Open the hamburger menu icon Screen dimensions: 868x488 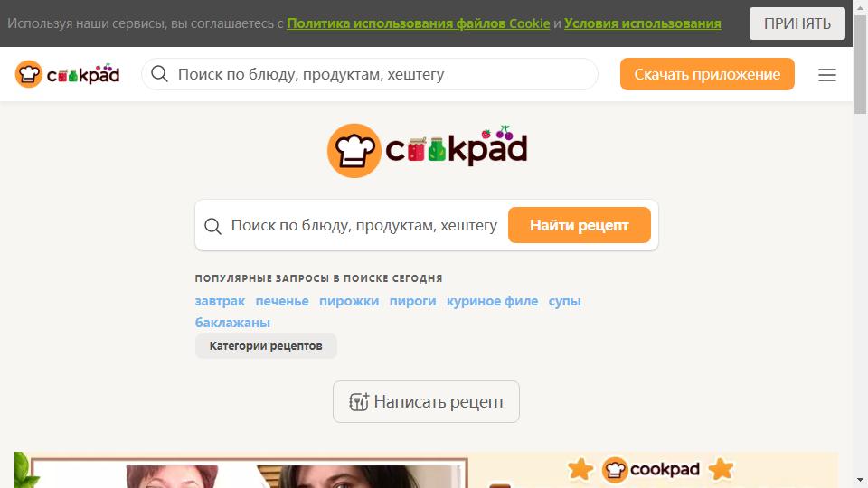tap(827, 75)
